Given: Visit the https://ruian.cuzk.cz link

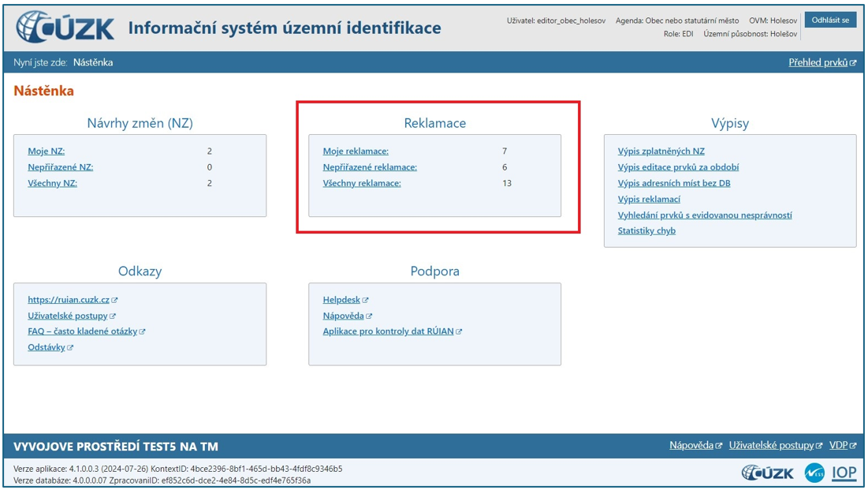Looking at the screenshot, I should tap(69, 300).
